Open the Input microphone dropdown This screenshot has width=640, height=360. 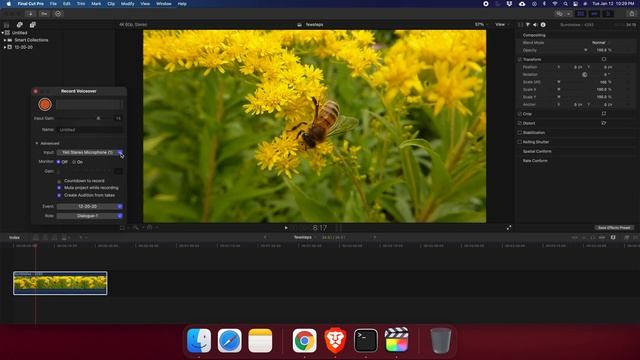pyautogui.click(x=90, y=152)
